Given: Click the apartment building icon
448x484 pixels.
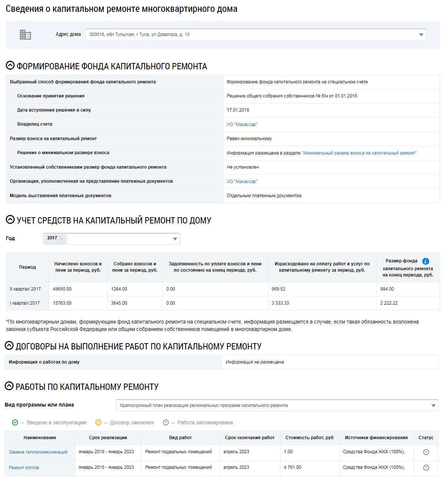Looking at the screenshot, I should pos(25,34).
